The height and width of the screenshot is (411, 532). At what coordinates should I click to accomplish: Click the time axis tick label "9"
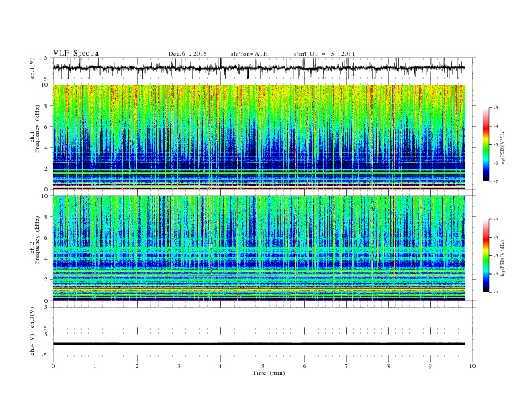click(430, 366)
